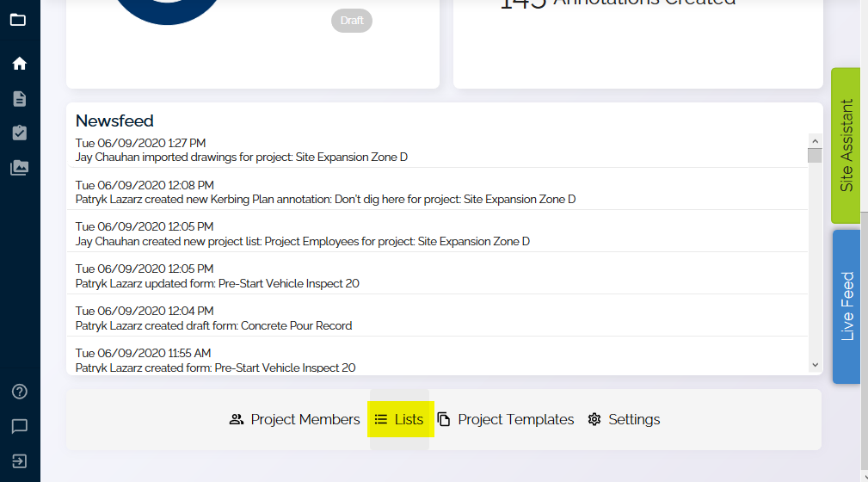Open the Lists link
This screenshot has width=868, height=482.
pos(399,419)
